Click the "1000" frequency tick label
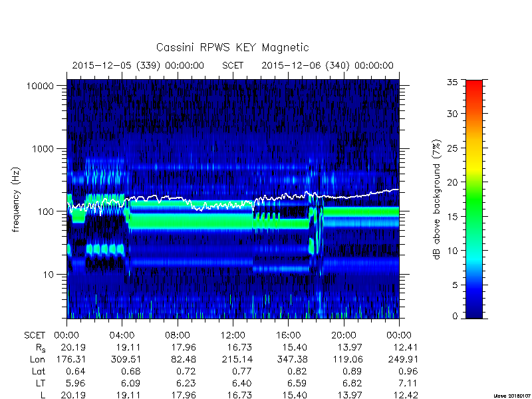 (x=43, y=148)
